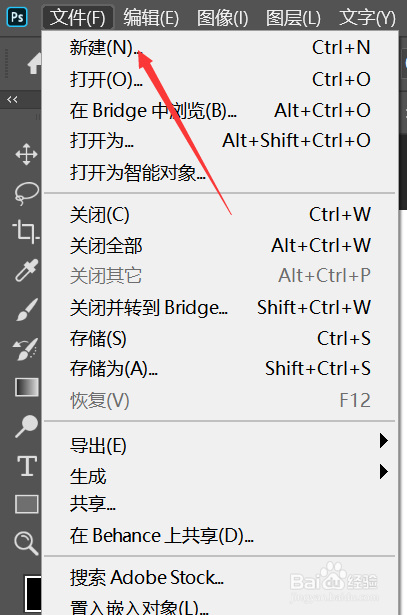Select the Move tool

[26, 154]
